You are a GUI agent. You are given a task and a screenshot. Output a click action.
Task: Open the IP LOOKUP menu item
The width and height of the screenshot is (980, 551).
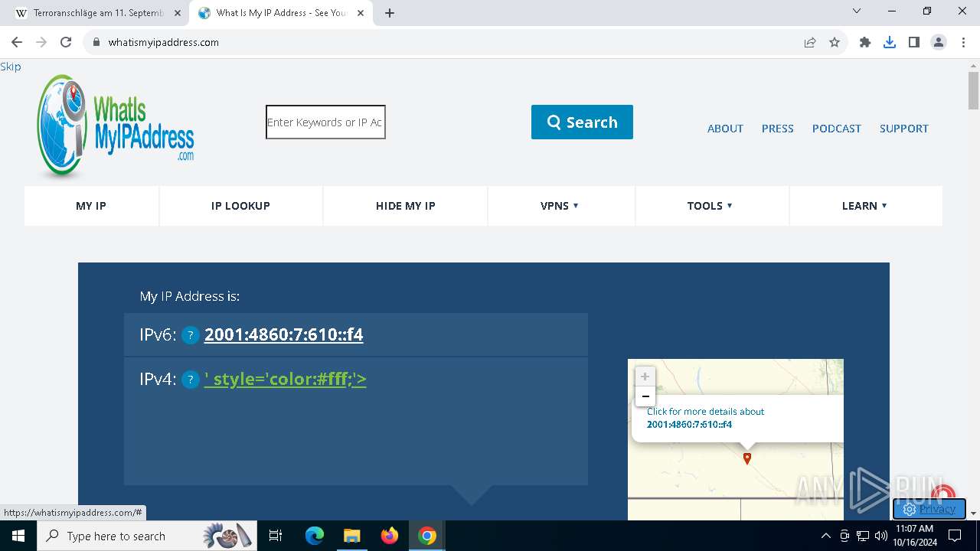click(x=240, y=206)
